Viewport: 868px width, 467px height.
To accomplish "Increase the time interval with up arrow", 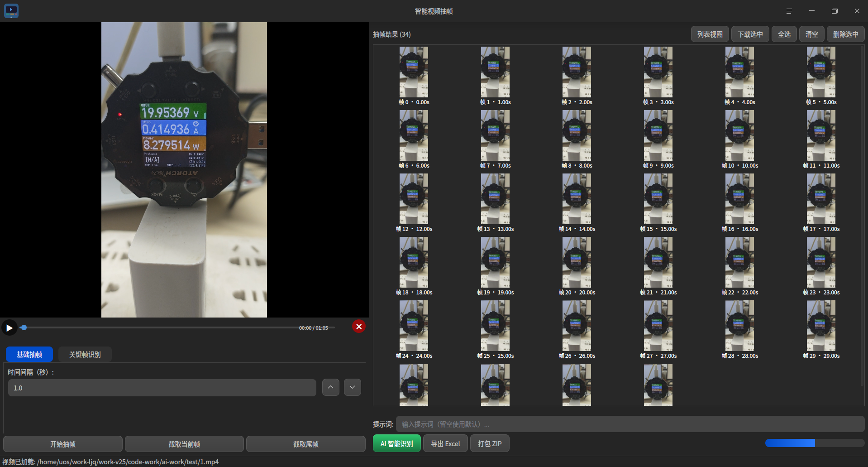I will 330,387.
